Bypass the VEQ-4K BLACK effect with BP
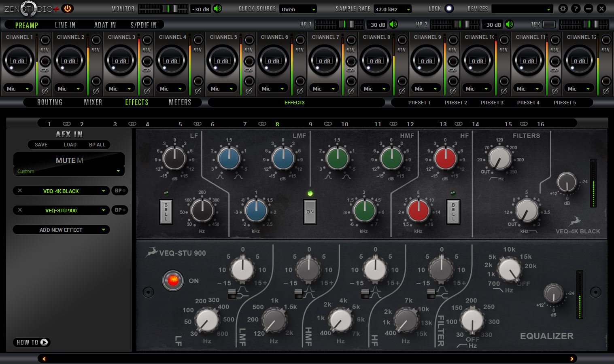 coord(119,191)
